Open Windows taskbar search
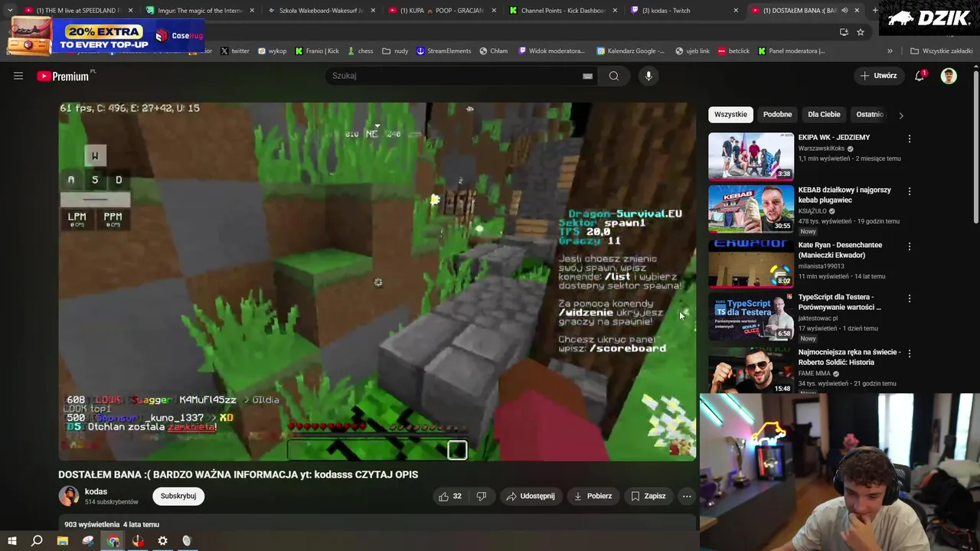Screen dimensions: 980x551 (x=37, y=541)
